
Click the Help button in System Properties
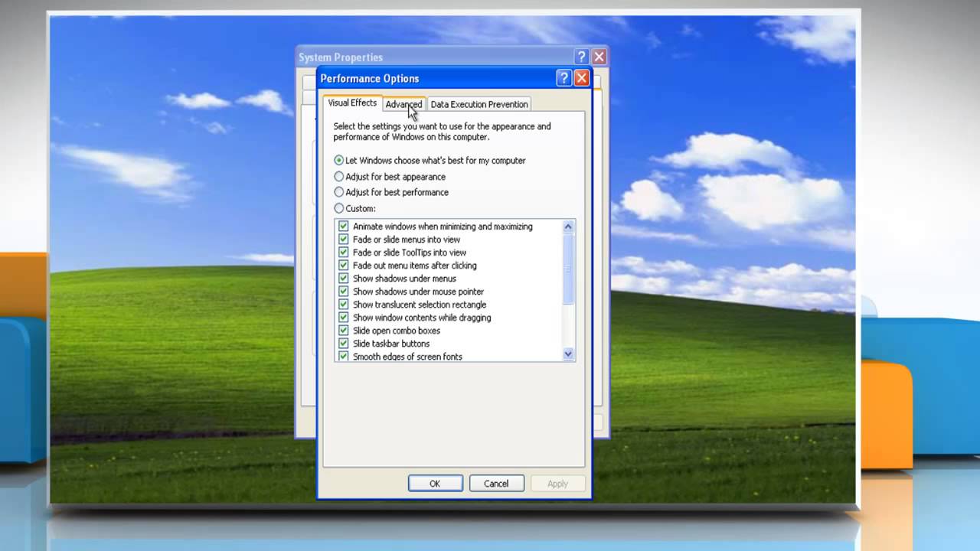coord(581,57)
